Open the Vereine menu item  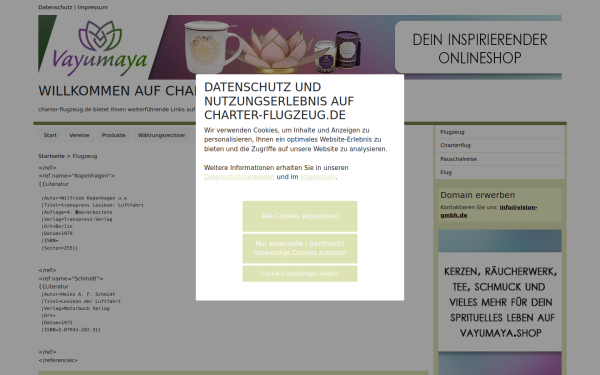(x=79, y=135)
